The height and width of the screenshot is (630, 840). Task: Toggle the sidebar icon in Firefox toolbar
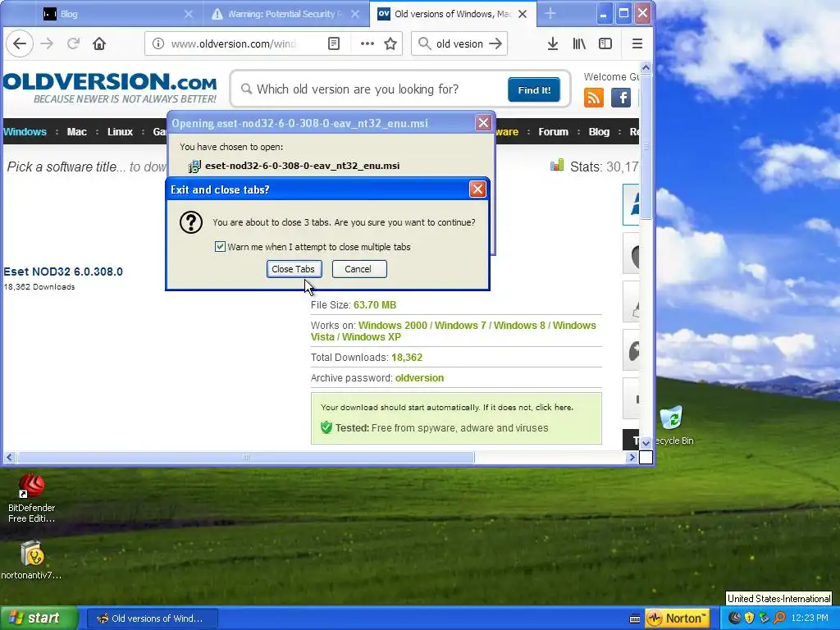pyautogui.click(x=605, y=44)
